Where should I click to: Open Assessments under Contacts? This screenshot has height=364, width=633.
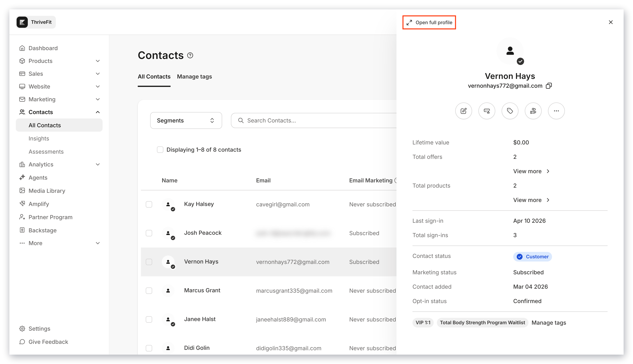pyautogui.click(x=46, y=152)
